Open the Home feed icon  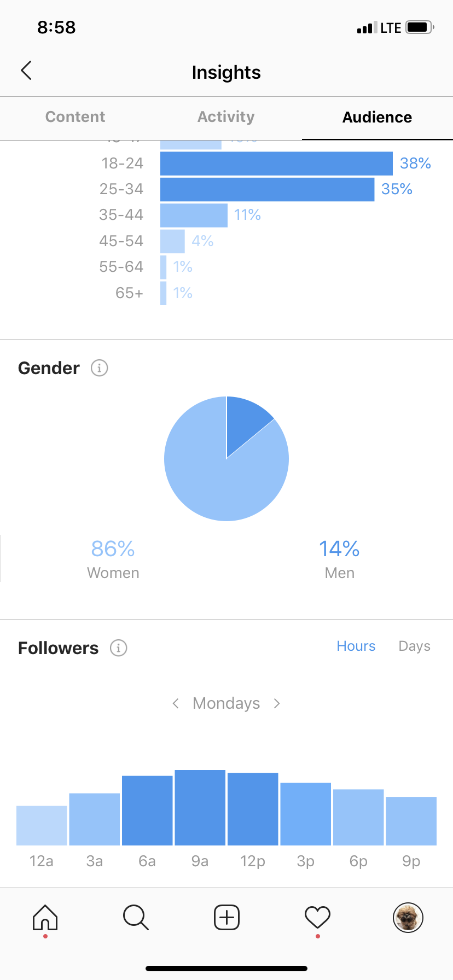(45, 917)
